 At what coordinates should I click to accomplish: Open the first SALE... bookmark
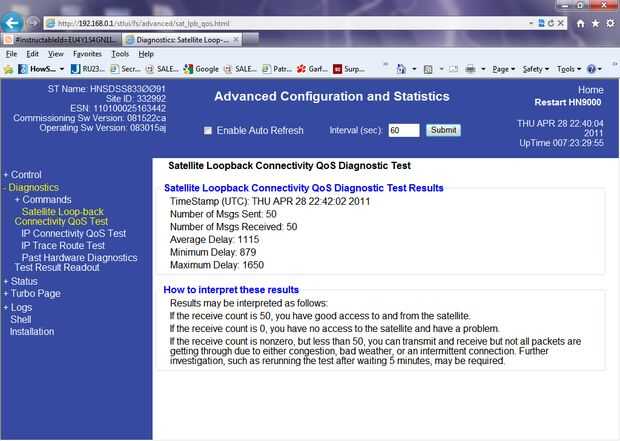(162, 69)
